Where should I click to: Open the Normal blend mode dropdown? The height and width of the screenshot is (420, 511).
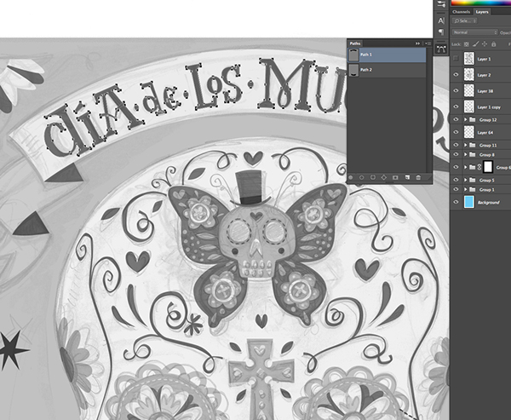click(475, 32)
